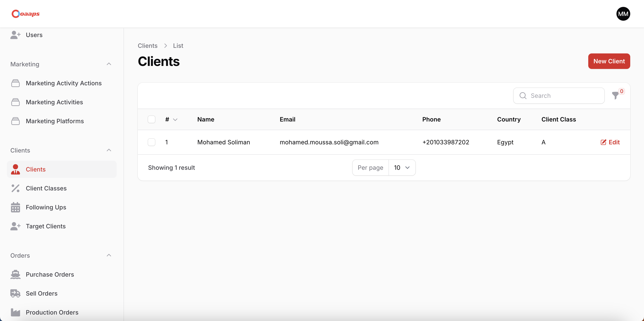Edit the Mohamed Soliman client row
This screenshot has width=644, height=321.
point(610,142)
